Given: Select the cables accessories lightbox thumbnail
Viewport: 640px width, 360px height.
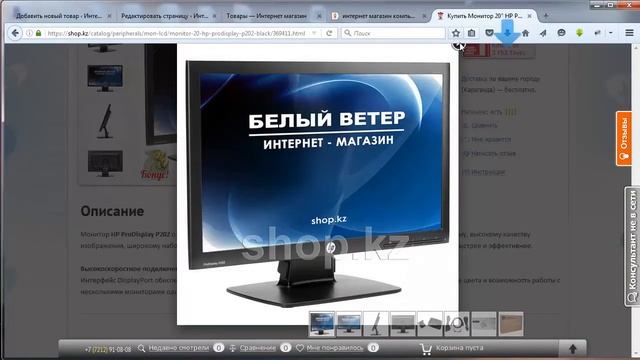Looking at the screenshot, I should click(x=456, y=324).
